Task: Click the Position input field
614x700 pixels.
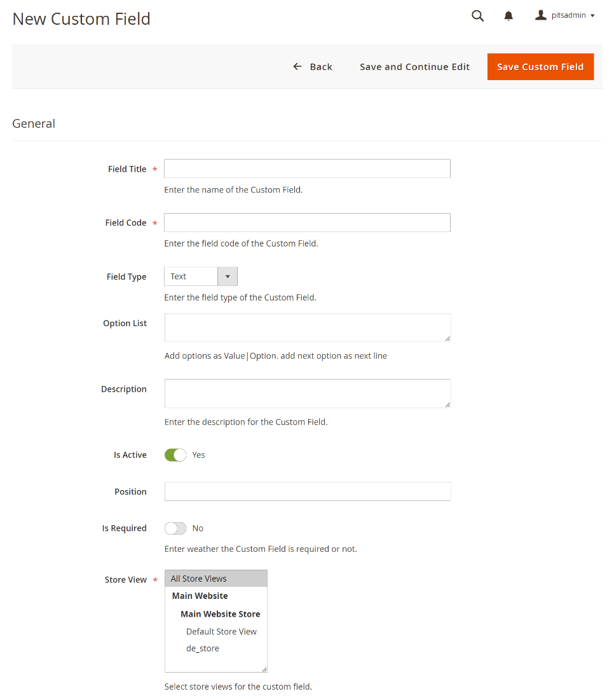Action: click(x=307, y=491)
